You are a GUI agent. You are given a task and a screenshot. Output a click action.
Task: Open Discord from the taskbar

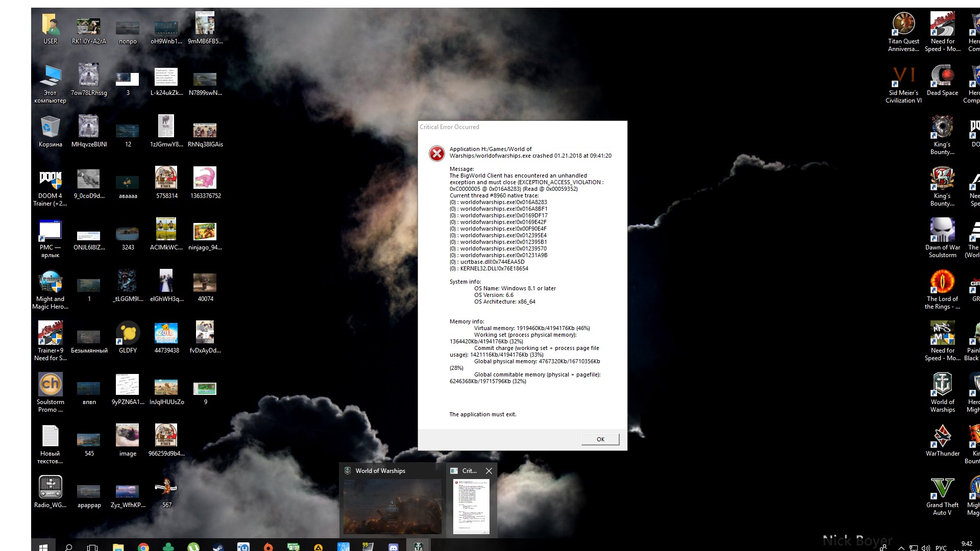click(x=393, y=547)
